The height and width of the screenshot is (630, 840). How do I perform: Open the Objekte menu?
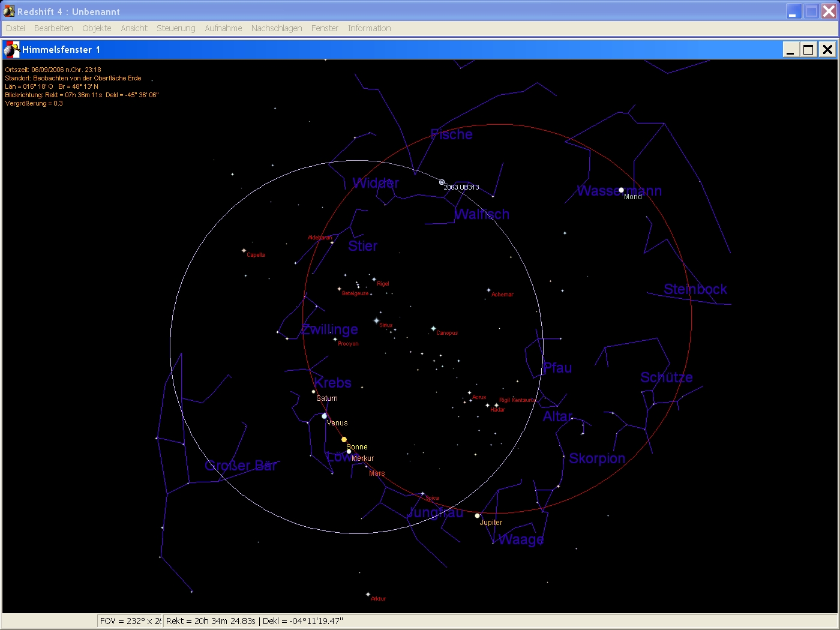click(97, 28)
